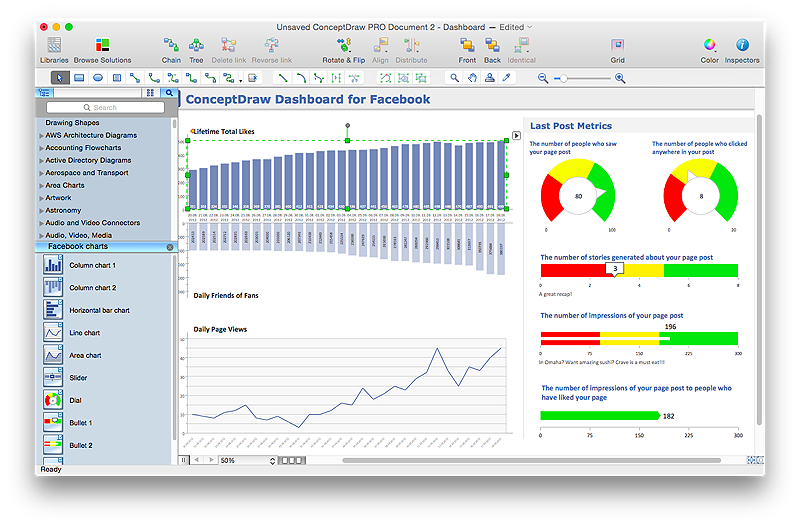The height and width of the screenshot is (526, 800).
Task: Activate the Tree connection mode
Action: [196, 50]
